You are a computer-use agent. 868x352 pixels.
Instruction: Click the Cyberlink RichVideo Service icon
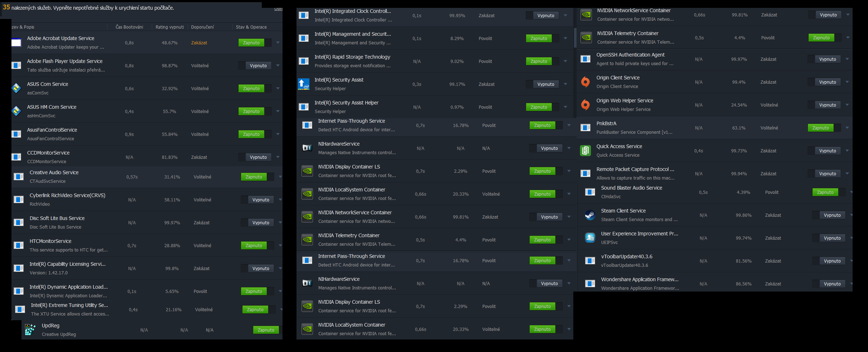(19, 199)
